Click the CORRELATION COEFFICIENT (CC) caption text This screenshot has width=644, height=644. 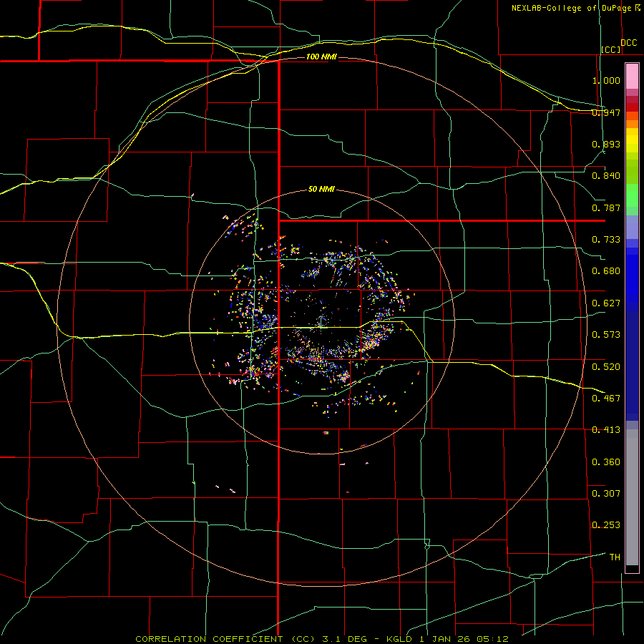pos(225,639)
